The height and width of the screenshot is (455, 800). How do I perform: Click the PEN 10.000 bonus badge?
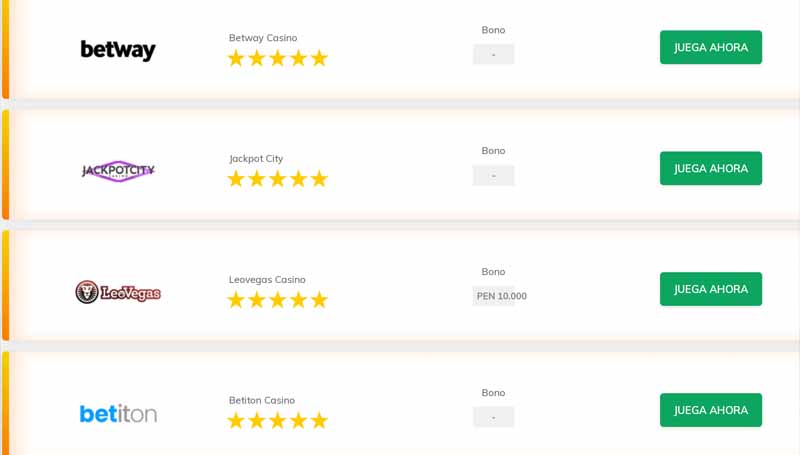pyautogui.click(x=501, y=296)
